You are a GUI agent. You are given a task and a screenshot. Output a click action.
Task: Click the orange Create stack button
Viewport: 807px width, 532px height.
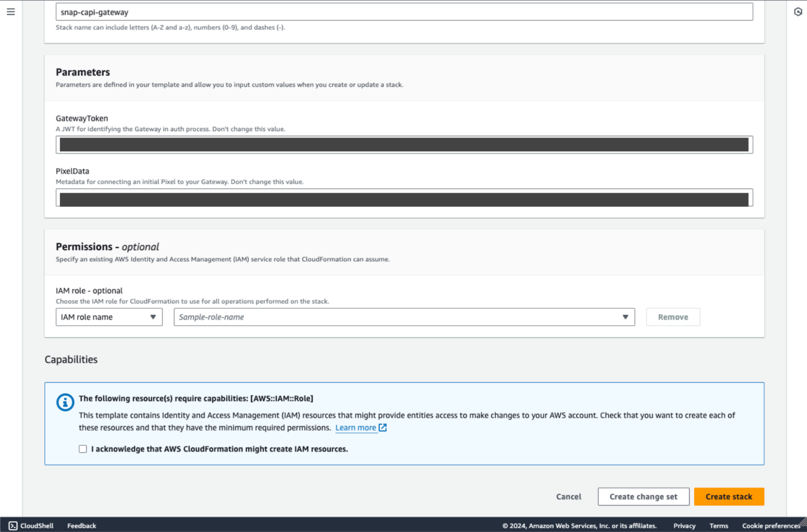[729, 497]
